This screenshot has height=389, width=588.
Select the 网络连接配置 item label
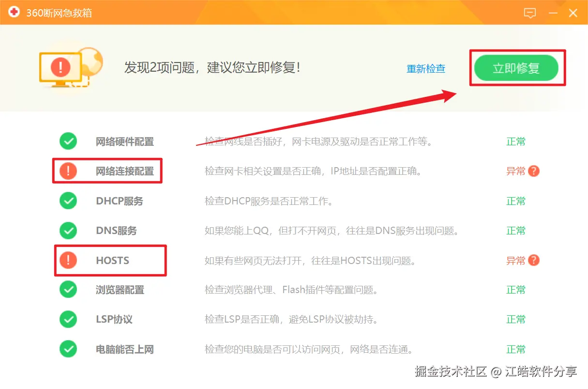[125, 171]
